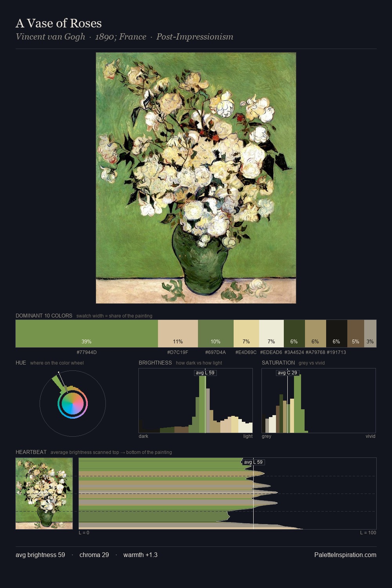Click the '1890; France' text
This screenshot has height=588, width=392.
(x=121, y=37)
